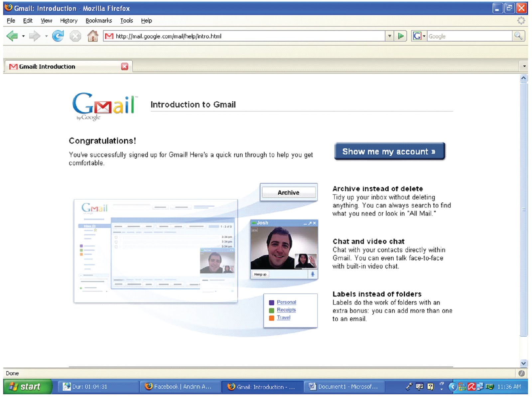Viewport: 532px width, 397px height.
Task: Click the Google search engine icon
Action: [x=417, y=36]
